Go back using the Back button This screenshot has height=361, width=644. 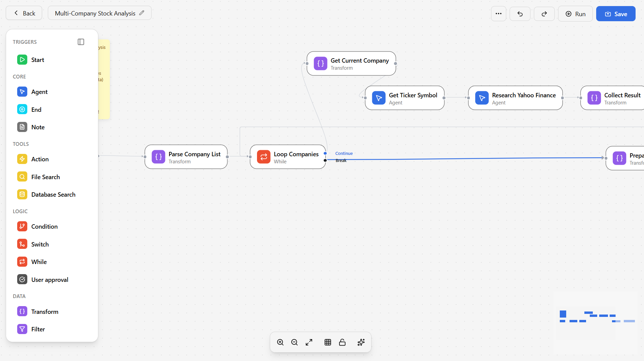point(24,13)
